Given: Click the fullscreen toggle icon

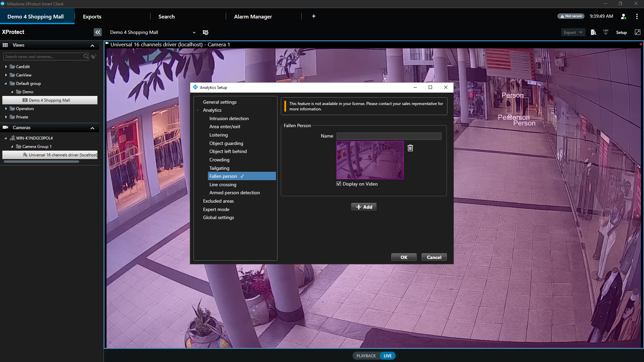Looking at the screenshot, I should tap(637, 32).
